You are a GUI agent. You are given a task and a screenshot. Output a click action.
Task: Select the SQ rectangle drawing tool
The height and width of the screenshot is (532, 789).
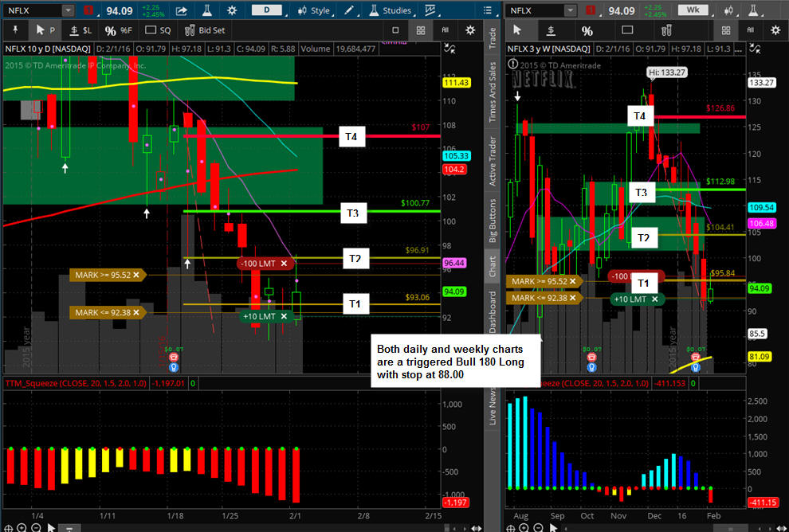pyautogui.click(x=158, y=30)
